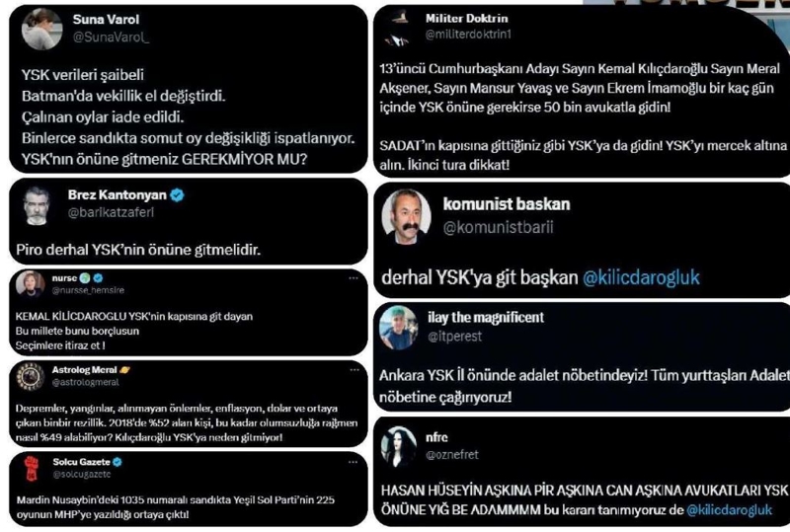Click the Solcu Gazete verified badge

(x=118, y=462)
